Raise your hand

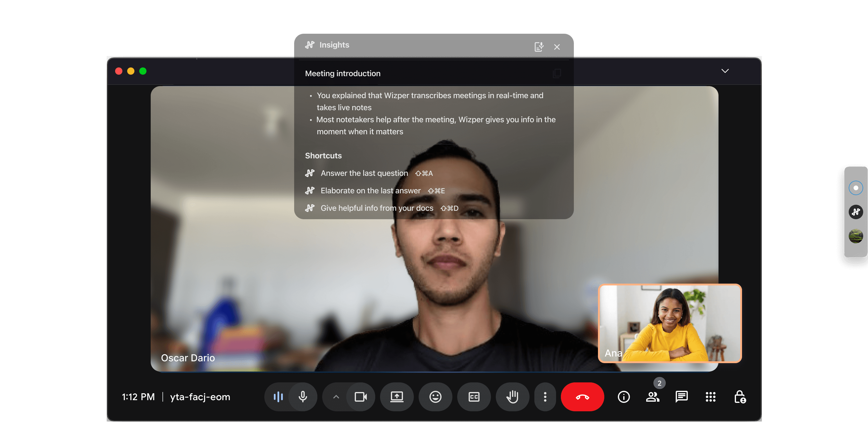click(x=512, y=397)
